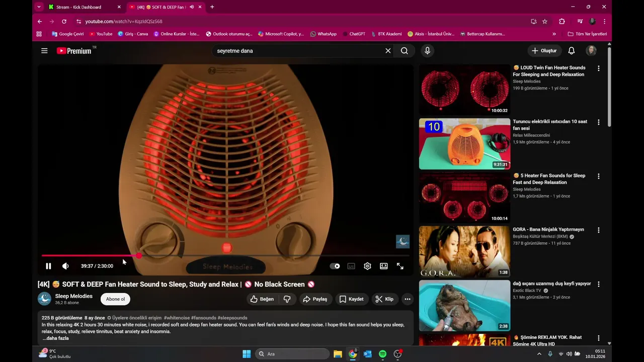
Task: Open more actions three-dot menu
Action: coord(408,299)
